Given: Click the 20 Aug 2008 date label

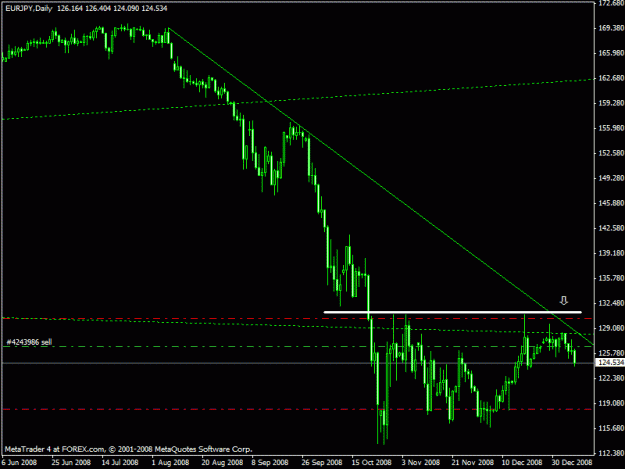Looking at the screenshot, I should pyautogui.click(x=222, y=463).
